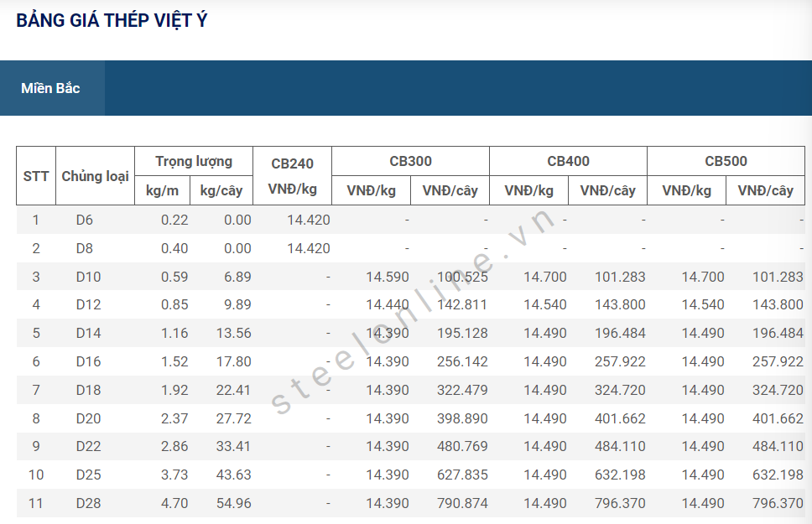
Task: Click the 790.874 value in D28 row
Action: 462,503
